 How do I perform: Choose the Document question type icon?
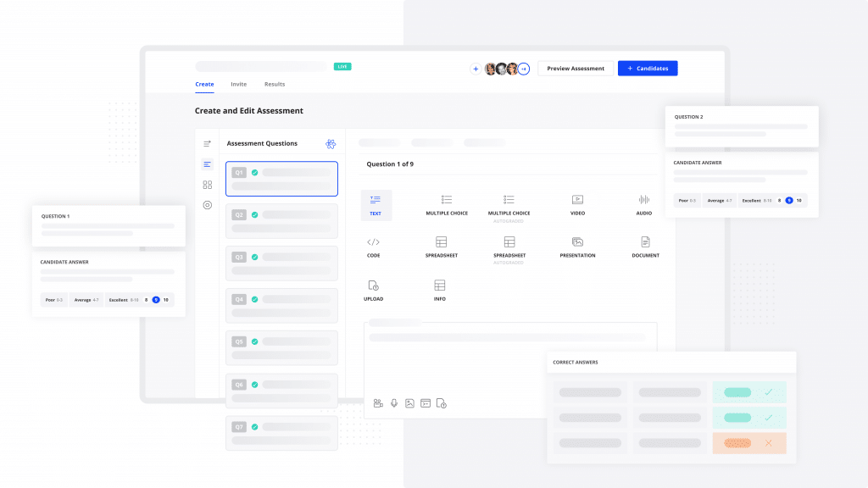[645, 241]
